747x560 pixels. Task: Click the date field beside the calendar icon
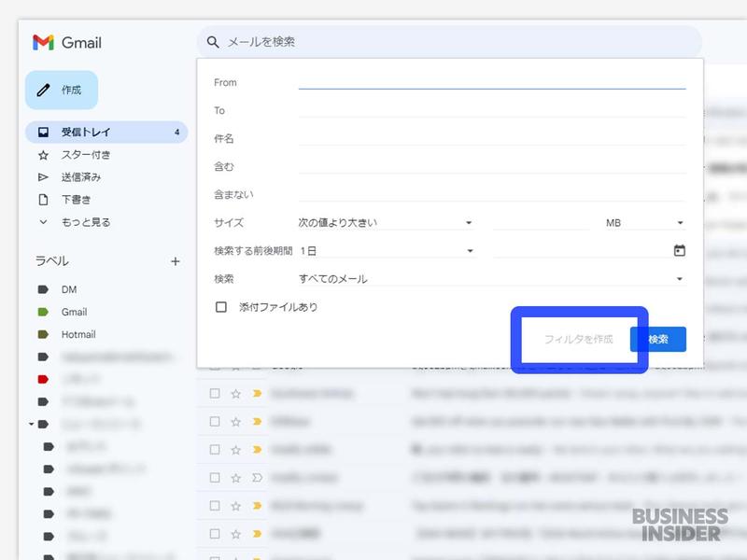[581, 250]
